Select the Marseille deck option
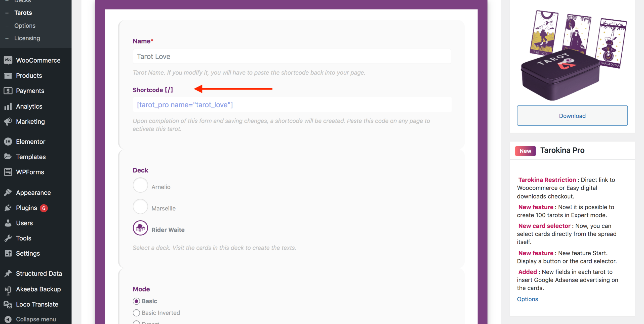644x324 pixels. tap(140, 207)
